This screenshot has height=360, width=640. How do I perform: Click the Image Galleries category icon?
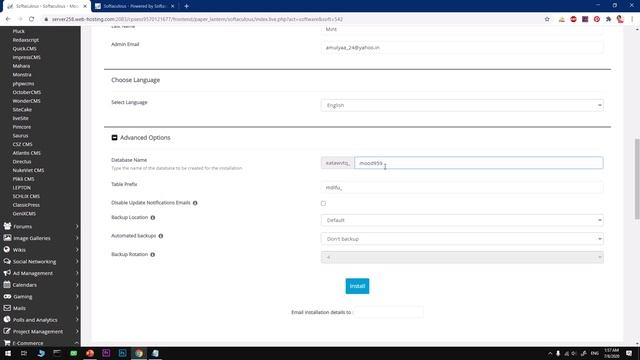[7, 238]
